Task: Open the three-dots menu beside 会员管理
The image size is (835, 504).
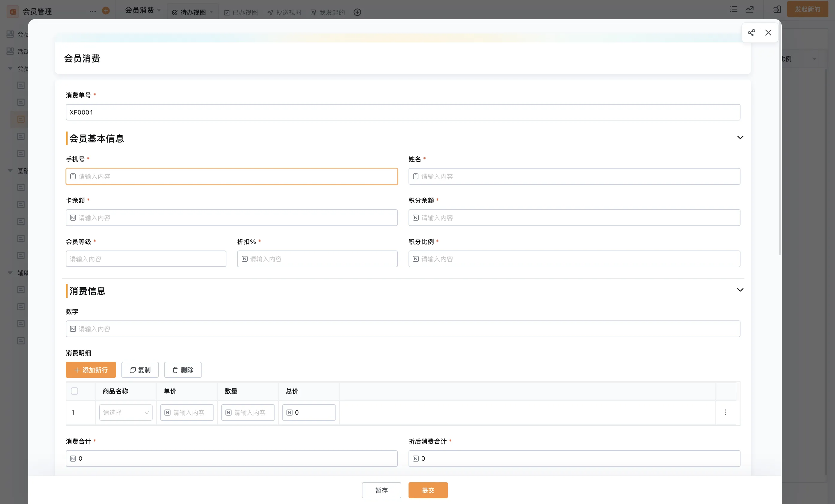Action: click(92, 11)
